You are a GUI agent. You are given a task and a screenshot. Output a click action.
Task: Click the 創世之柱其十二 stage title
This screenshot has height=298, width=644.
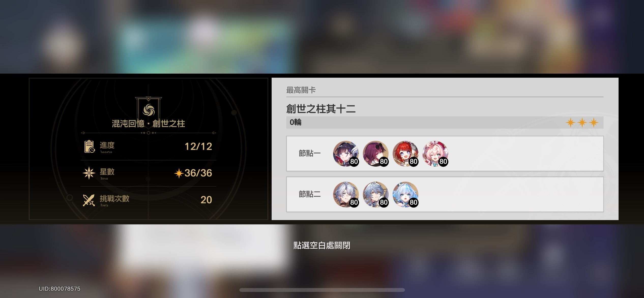click(x=321, y=109)
